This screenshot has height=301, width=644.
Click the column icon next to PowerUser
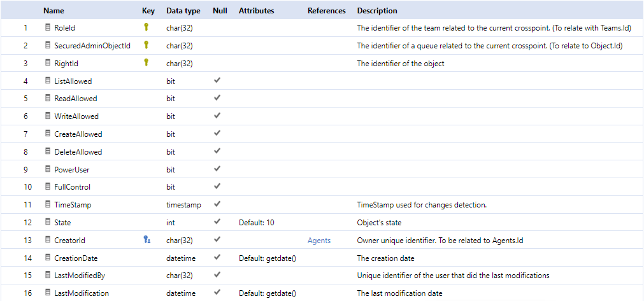pyautogui.click(x=48, y=169)
